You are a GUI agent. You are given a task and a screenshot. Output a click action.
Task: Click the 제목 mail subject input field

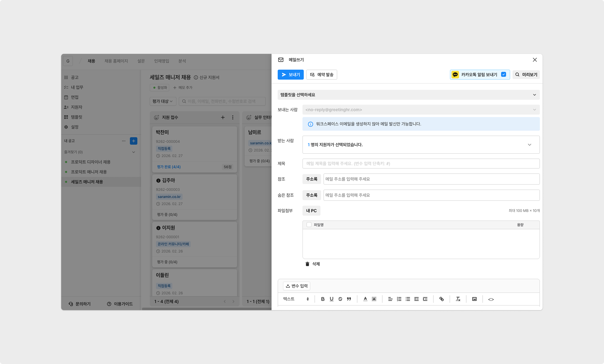[x=421, y=163]
